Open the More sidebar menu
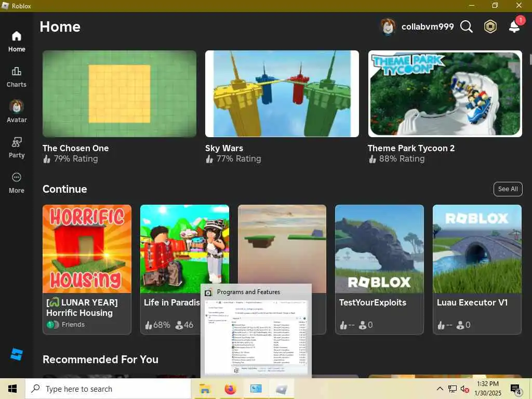Screen dimensions: 532x399 16,183
